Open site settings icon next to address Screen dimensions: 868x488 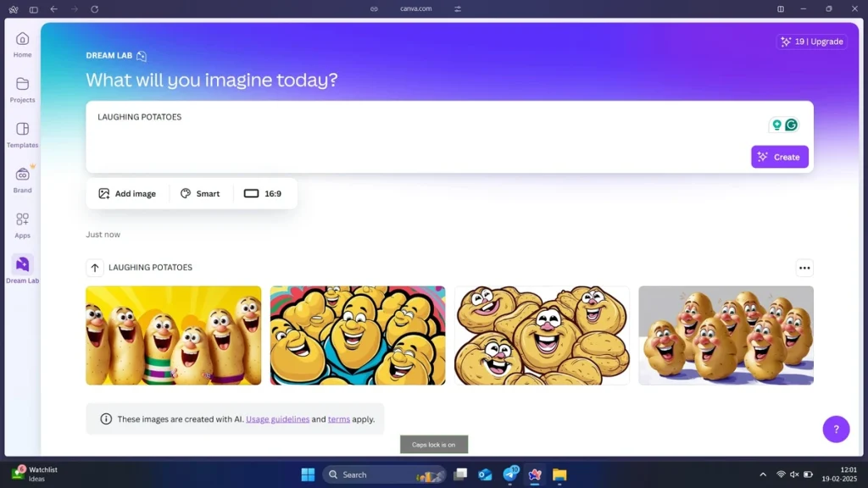click(x=458, y=8)
